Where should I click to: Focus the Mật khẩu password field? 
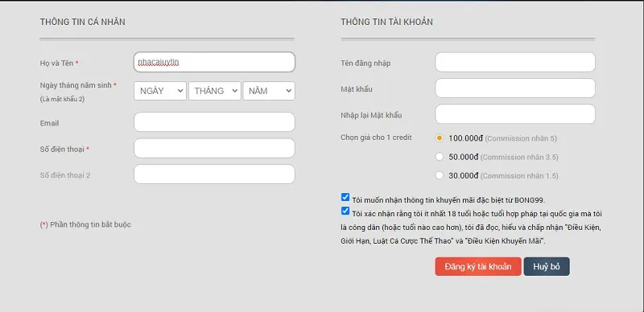(515, 88)
